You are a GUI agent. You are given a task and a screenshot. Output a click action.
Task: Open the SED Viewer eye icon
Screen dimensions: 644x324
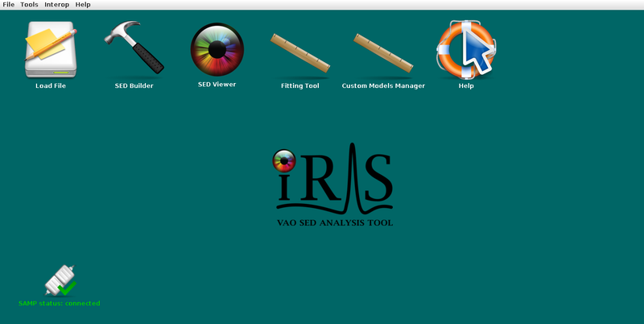[x=217, y=49]
